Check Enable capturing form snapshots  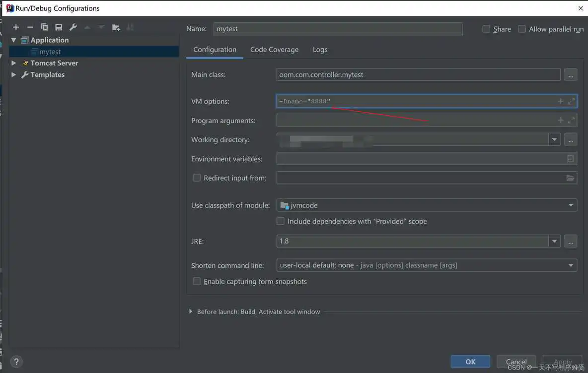click(197, 282)
